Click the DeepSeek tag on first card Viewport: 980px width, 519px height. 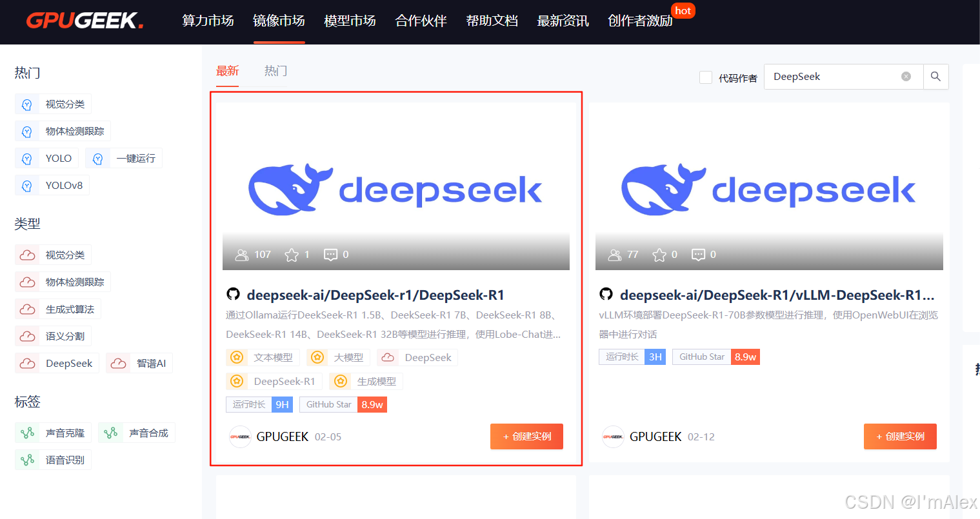click(417, 357)
